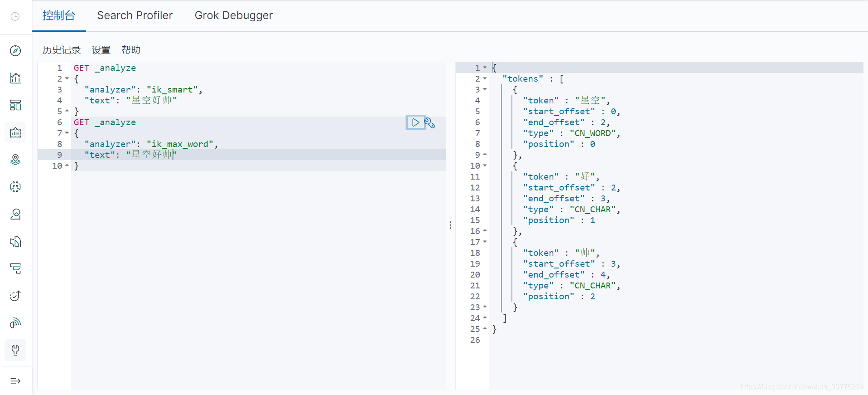
Task: Open request options wrench icon
Action: [x=430, y=123]
